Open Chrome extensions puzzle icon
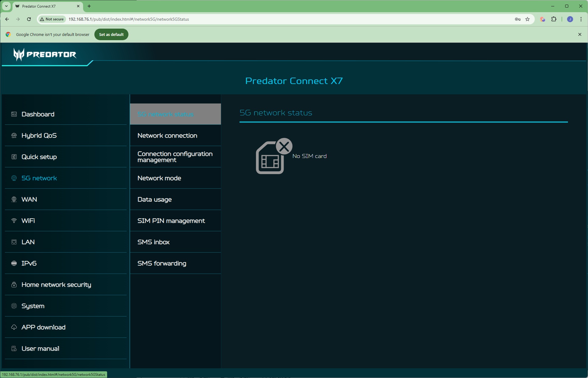 [x=554, y=19]
